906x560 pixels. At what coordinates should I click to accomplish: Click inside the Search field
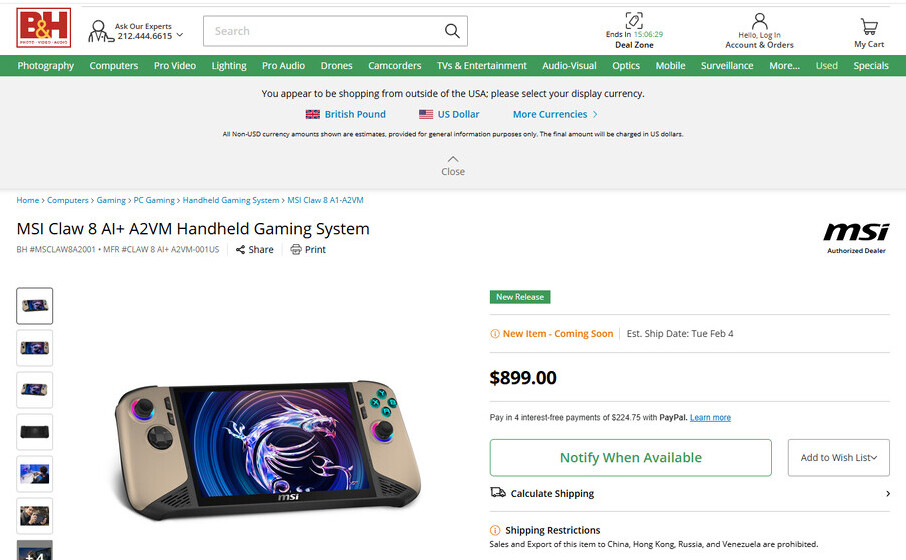click(x=324, y=31)
